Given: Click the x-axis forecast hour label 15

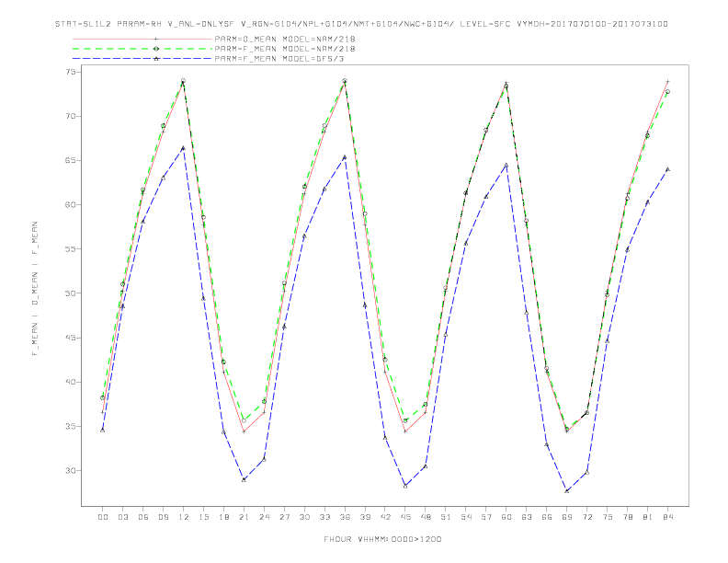Looking at the screenshot, I should pyautogui.click(x=203, y=517).
